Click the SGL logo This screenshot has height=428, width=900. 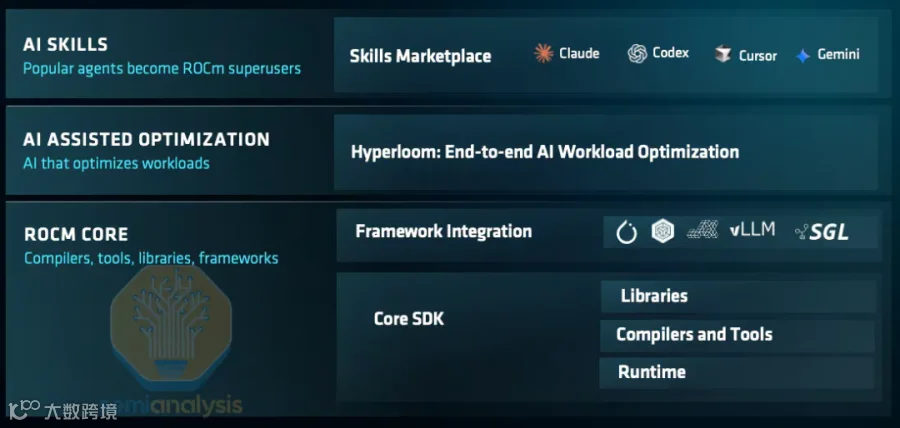[x=822, y=232]
